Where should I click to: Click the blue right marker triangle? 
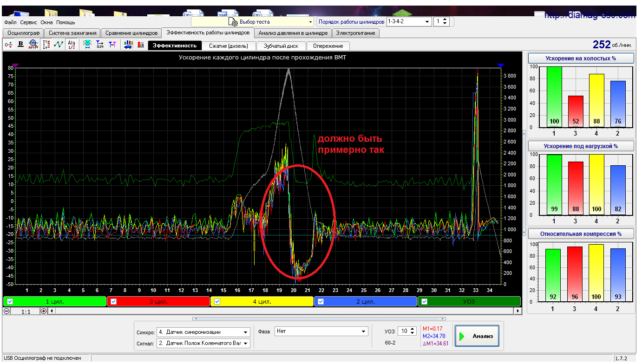pos(500,66)
